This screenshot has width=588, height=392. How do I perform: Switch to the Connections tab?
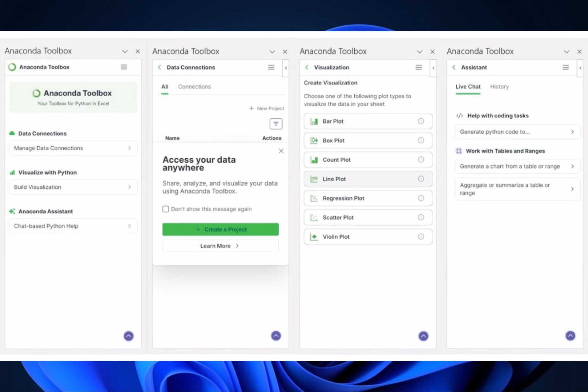coord(194,87)
